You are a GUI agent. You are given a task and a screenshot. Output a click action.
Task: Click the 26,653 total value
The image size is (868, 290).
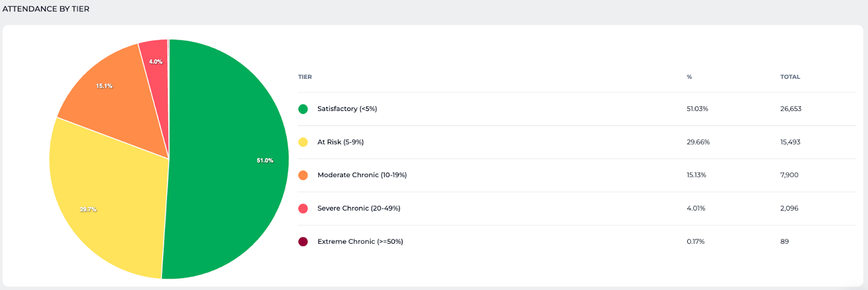coord(791,109)
